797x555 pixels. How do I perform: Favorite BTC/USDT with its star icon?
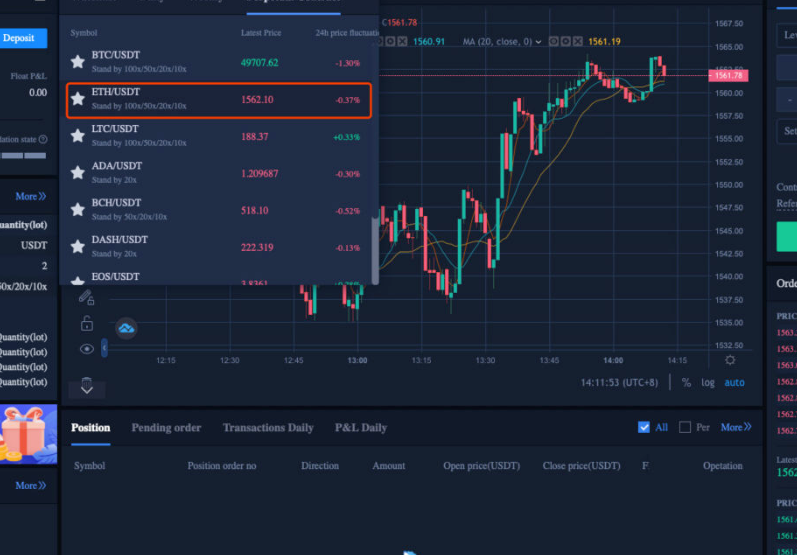[x=77, y=62]
